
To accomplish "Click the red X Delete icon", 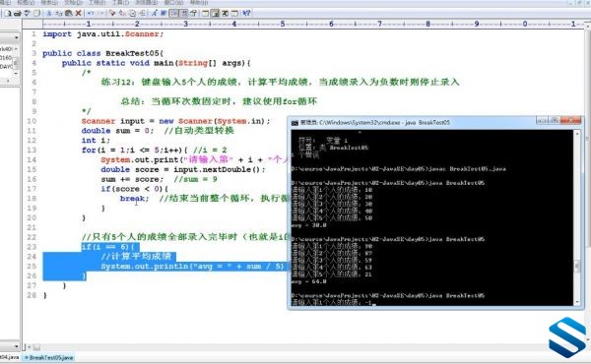I will (x=79, y=13).
